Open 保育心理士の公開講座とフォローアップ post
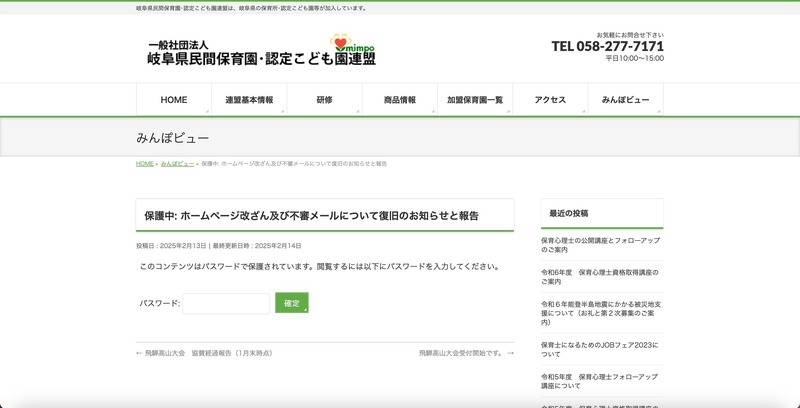 point(598,245)
